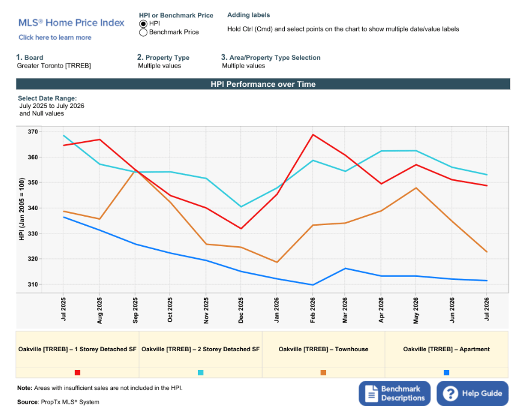Select the Oakville Apartment legend label
Viewport: 524px width, 420px height.
point(446,349)
